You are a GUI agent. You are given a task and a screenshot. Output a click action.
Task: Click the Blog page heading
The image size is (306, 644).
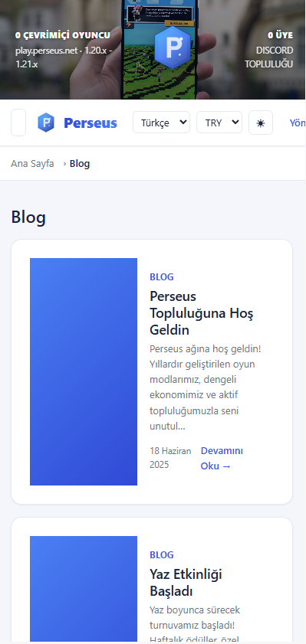[x=28, y=217]
